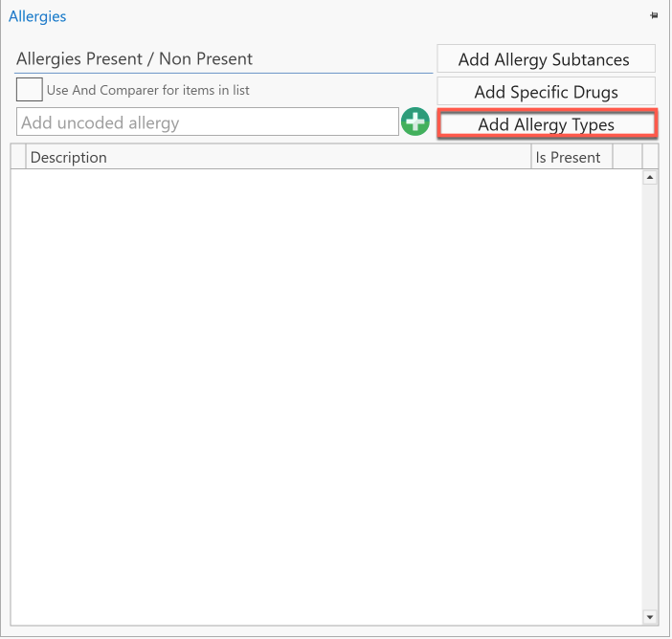Image resolution: width=672 pixels, height=639 pixels.
Task: Open Add Specific Drugs
Action: [546, 91]
